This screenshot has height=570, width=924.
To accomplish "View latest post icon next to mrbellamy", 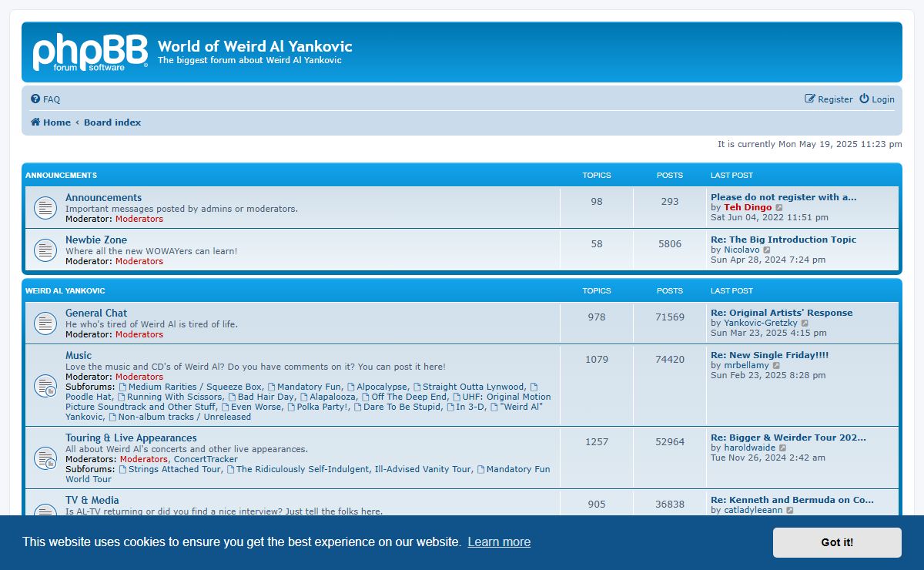I will (x=776, y=366).
